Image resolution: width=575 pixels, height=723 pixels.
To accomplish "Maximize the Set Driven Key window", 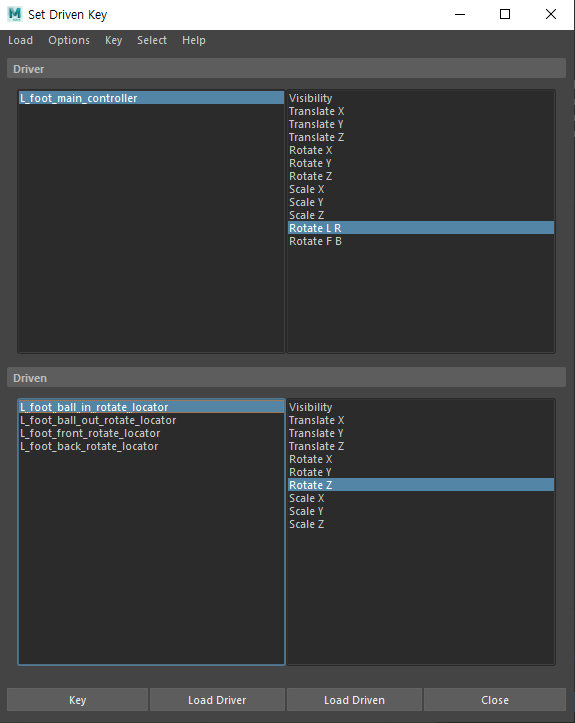I will [505, 14].
